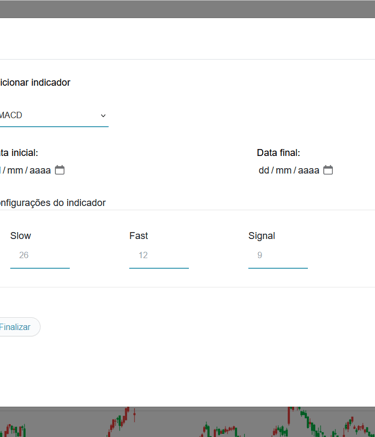The height and width of the screenshot is (437, 375).
Task: Select the mm segment of Data inicial
Action: [x=15, y=170]
